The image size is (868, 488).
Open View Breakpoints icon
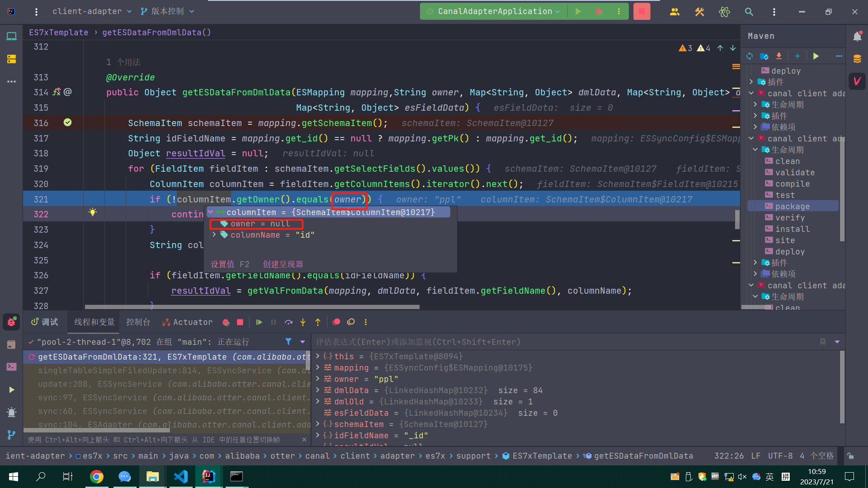click(x=336, y=322)
